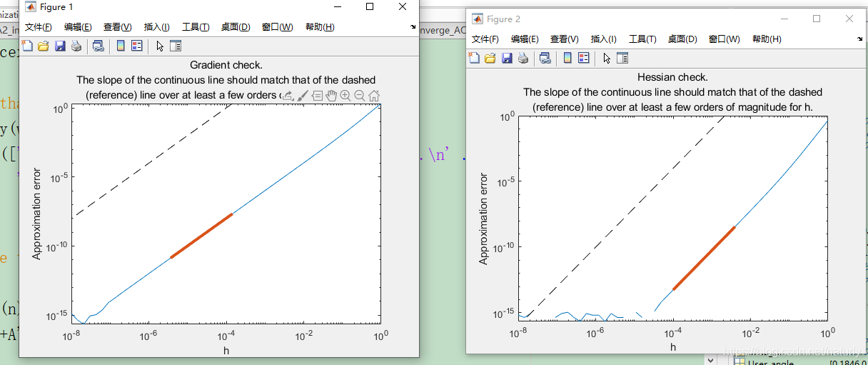This screenshot has height=365, width=868.
Task: Select zoom out tool in Figure 1 axes
Action: pos(359,96)
